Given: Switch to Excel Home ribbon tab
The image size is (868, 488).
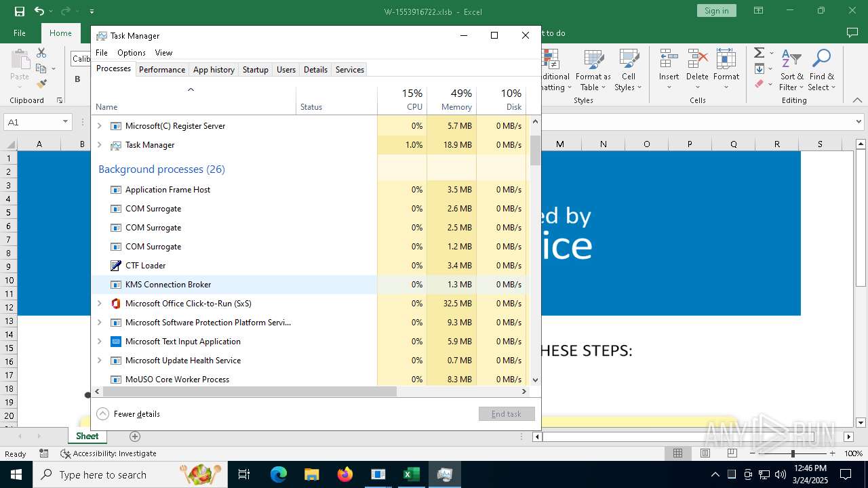Looking at the screenshot, I should 60,33.
